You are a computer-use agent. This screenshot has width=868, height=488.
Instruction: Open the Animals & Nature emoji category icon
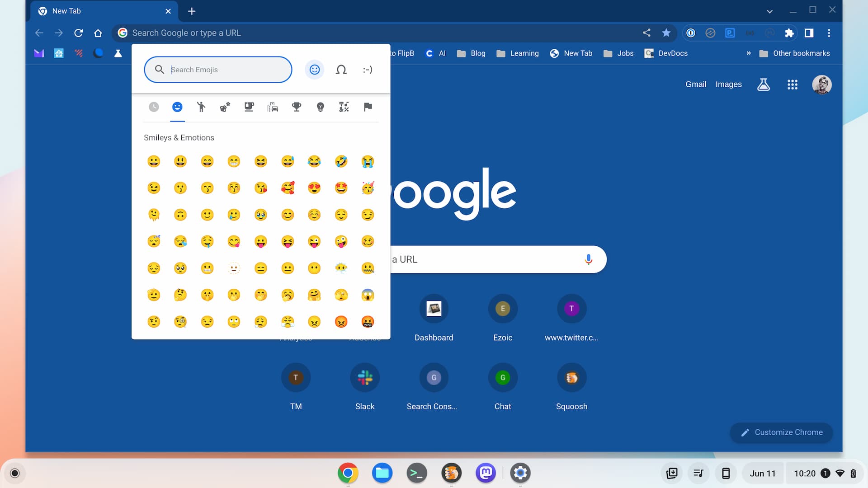225,107
